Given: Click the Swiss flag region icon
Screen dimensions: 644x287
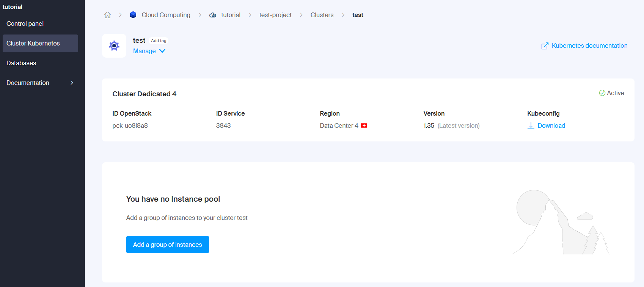Looking at the screenshot, I should click(x=364, y=125).
